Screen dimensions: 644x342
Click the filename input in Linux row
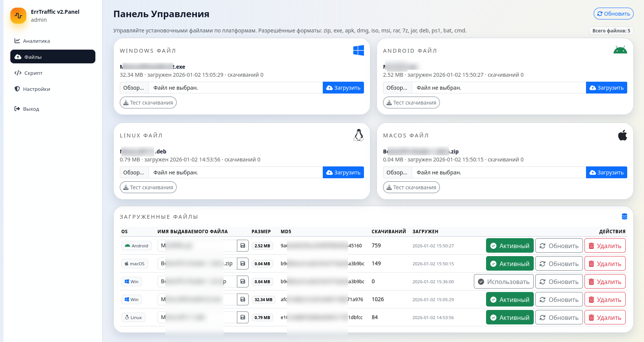click(197, 318)
